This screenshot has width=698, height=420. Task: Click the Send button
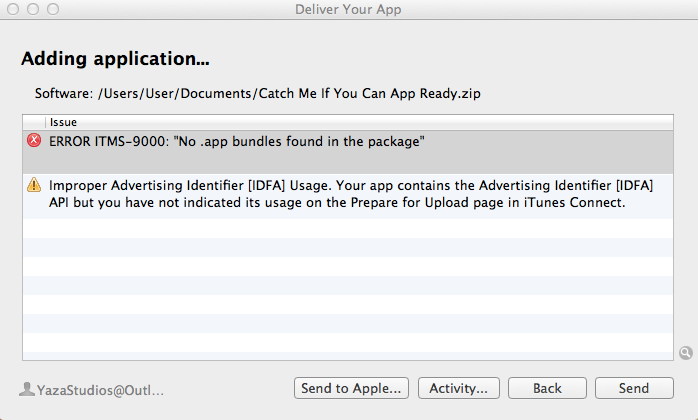pos(634,388)
